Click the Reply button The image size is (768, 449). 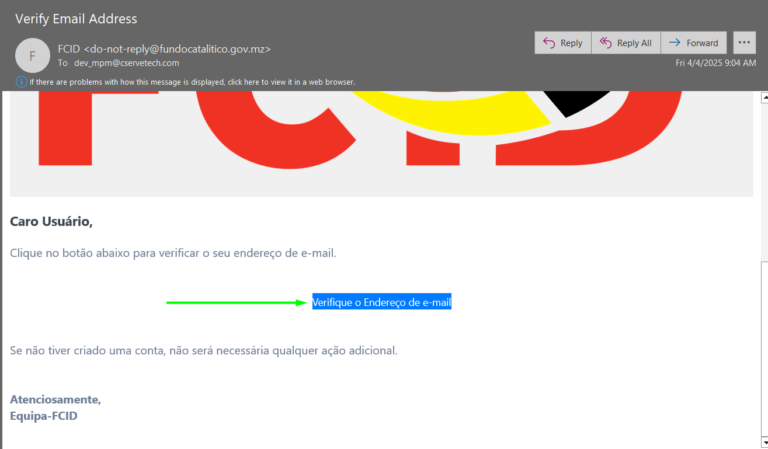[562, 43]
